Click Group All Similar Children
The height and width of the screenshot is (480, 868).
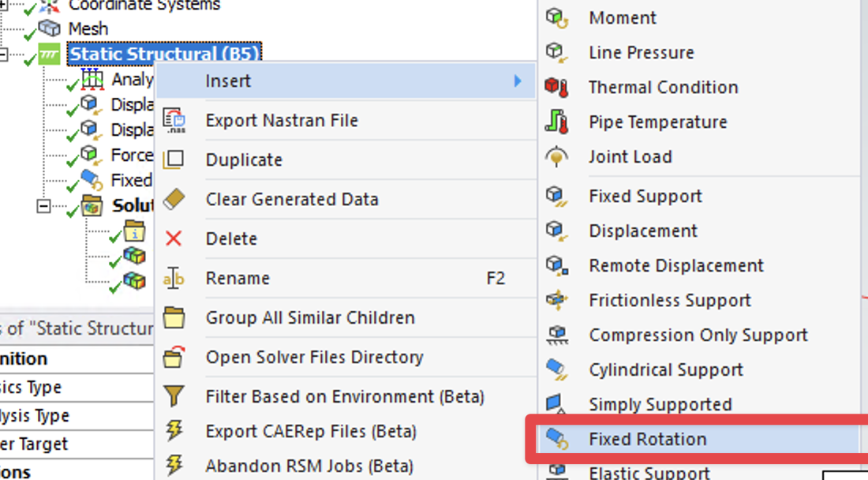pos(309,317)
